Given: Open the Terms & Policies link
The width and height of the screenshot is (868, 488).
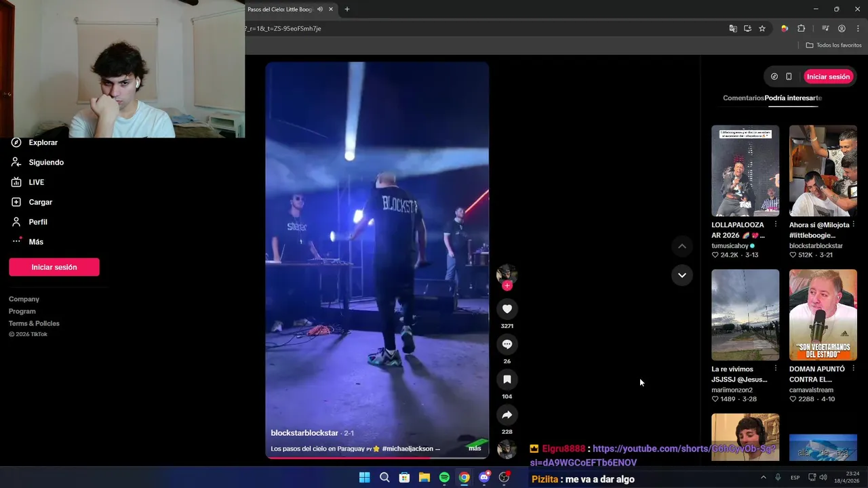Looking at the screenshot, I should point(34,323).
